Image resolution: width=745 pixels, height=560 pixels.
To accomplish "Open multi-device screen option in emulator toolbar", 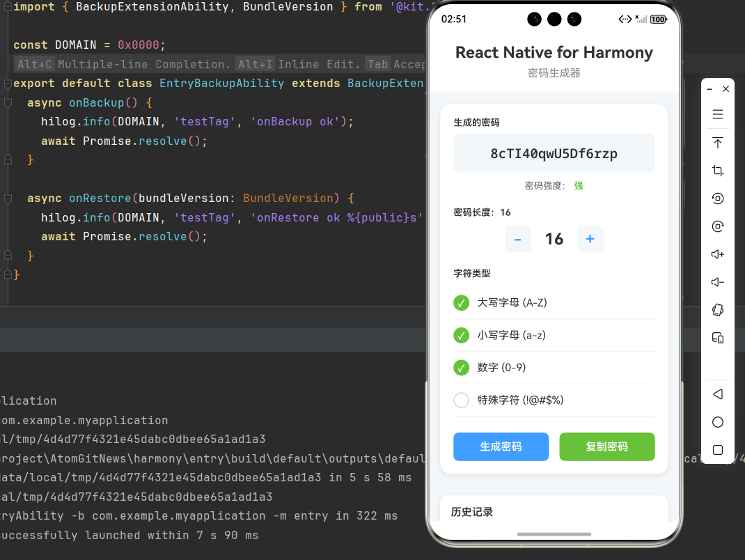I will tap(717, 338).
